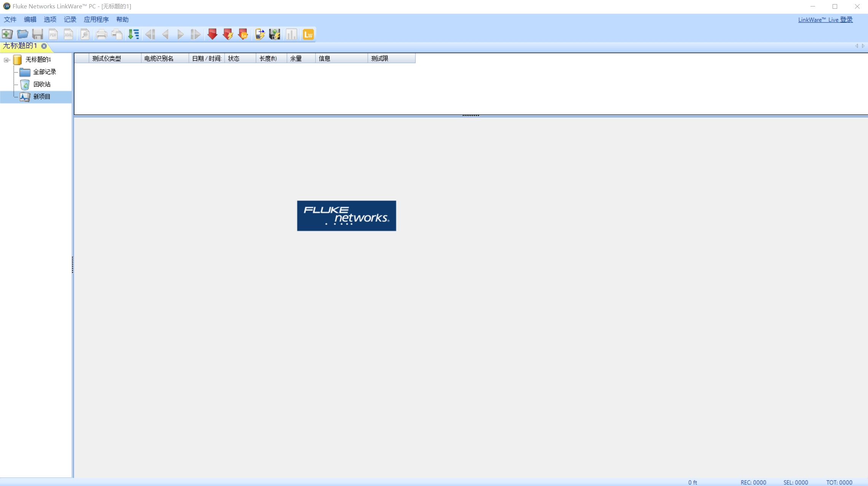Click the plain red import arrow
This screenshot has width=868, height=486.
pos(212,34)
